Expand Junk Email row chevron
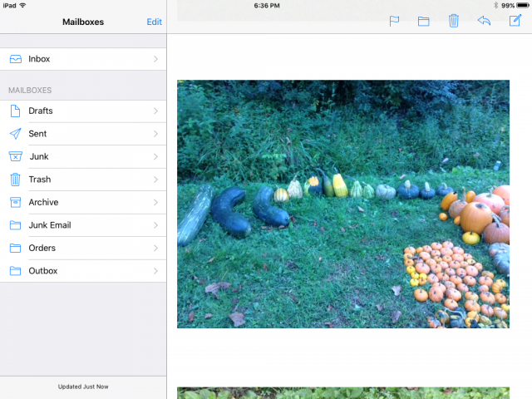Viewport: 532px width, 399px height. pyautogui.click(x=155, y=225)
